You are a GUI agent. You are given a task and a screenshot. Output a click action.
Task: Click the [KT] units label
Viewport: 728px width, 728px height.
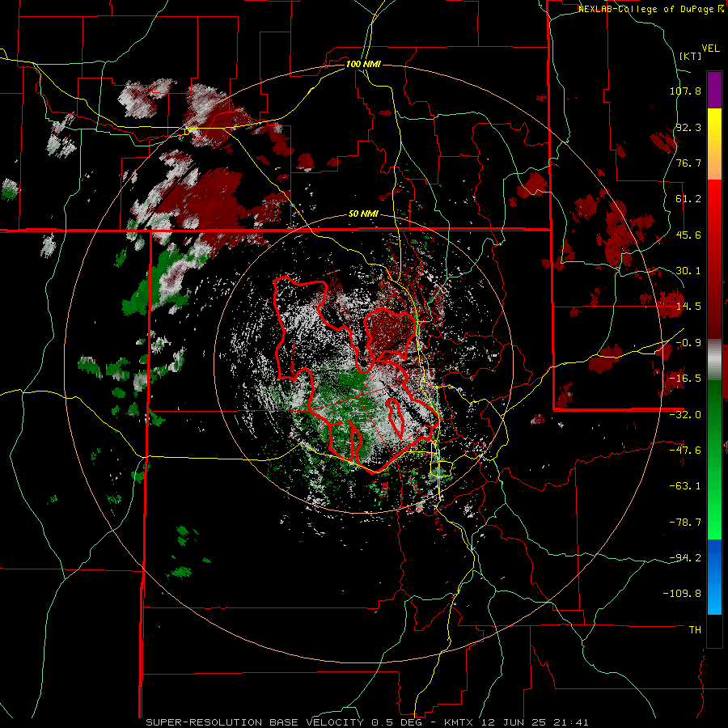(691, 56)
